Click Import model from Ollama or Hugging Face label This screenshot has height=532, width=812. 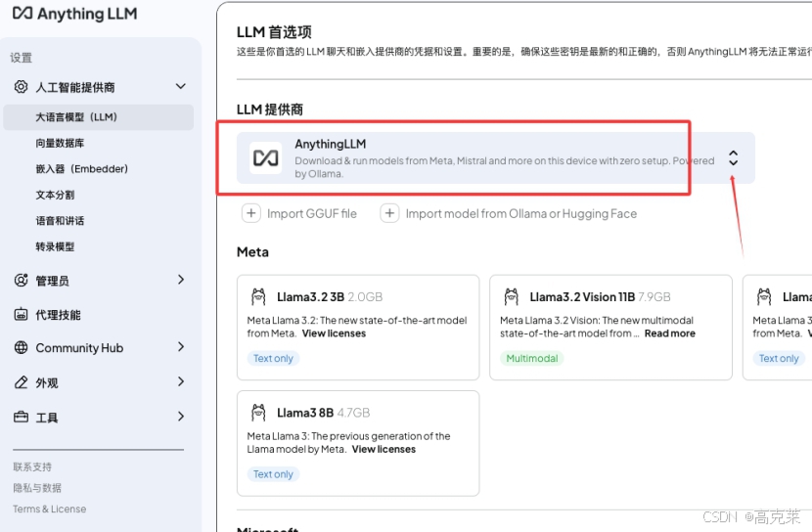click(521, 214)
